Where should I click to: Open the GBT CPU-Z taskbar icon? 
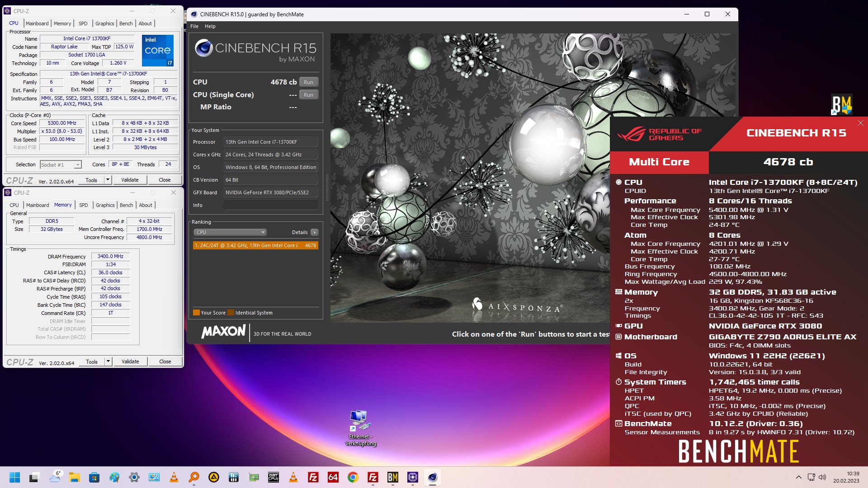point(274,477)
